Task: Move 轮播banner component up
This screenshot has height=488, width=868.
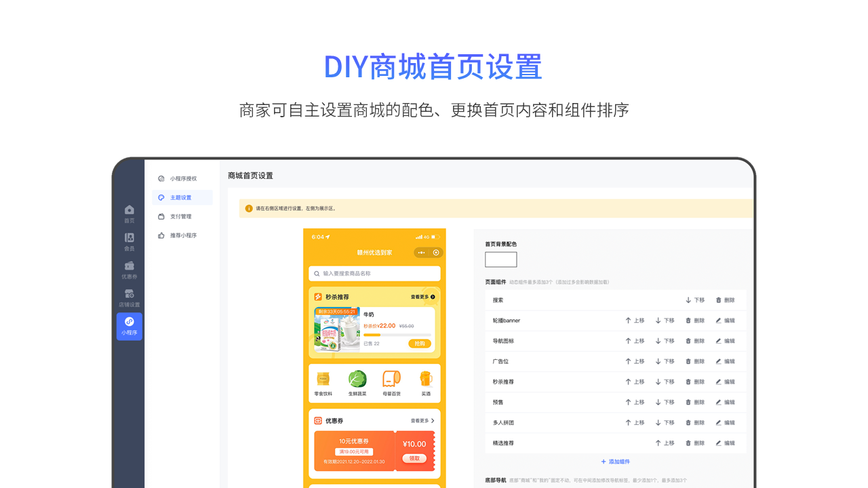Action: [635, 321]
